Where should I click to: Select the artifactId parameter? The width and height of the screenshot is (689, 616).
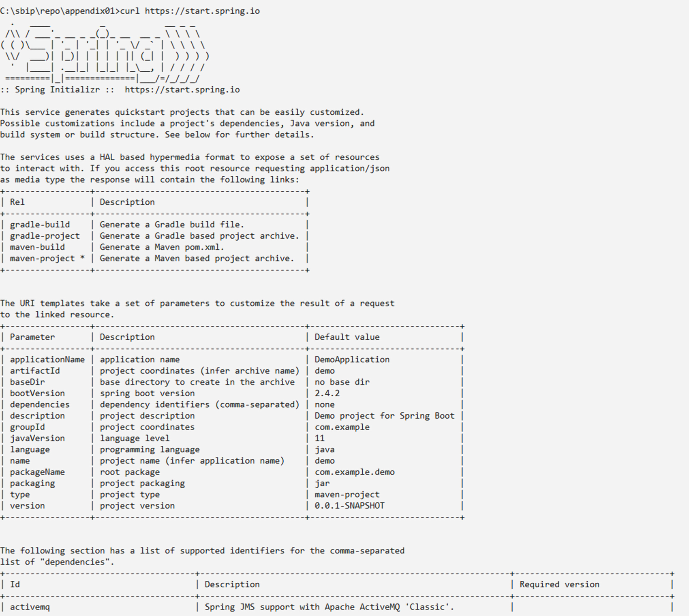[x=36, y=370]
